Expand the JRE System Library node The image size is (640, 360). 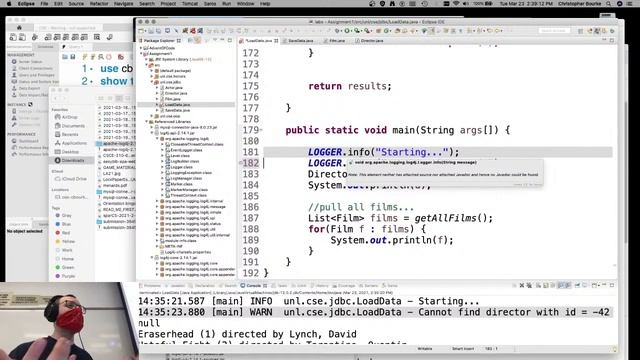pyautogui.click(x=147, y=59)
